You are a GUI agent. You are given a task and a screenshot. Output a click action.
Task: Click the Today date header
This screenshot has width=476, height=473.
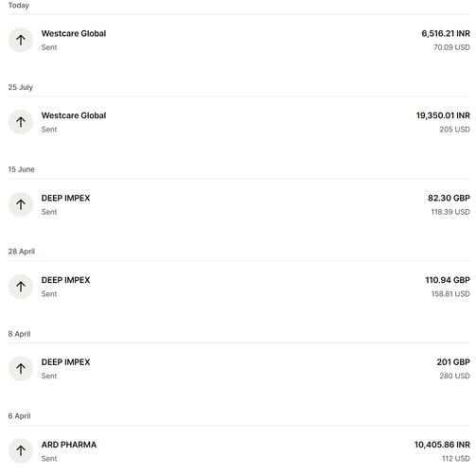tap(19, 6)
